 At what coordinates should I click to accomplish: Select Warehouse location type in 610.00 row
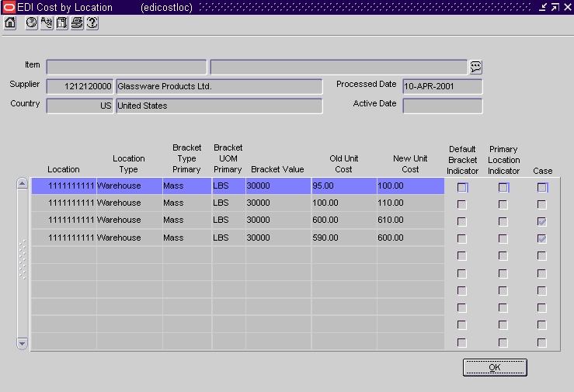click(129, 220)
